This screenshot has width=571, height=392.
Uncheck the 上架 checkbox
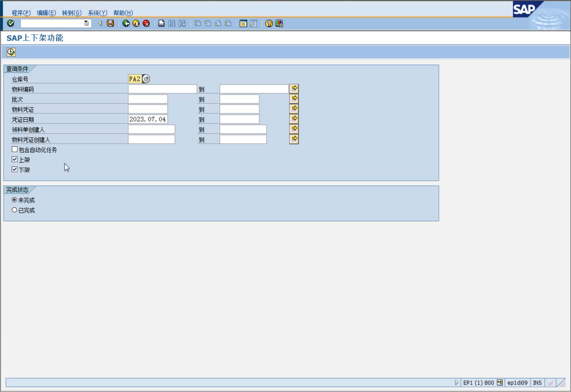pyautogui.click(x=15, y=160)
